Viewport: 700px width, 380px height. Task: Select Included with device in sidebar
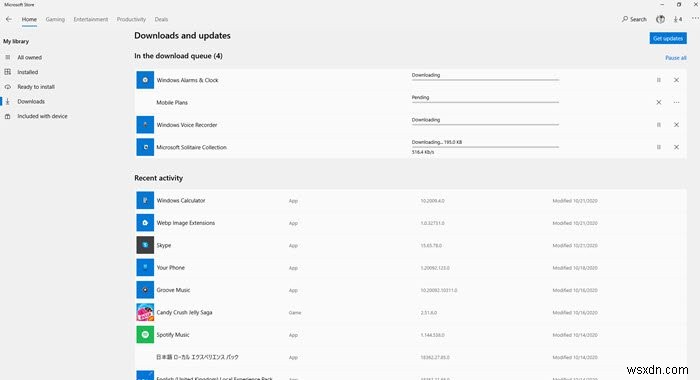[x=42, y=117]
